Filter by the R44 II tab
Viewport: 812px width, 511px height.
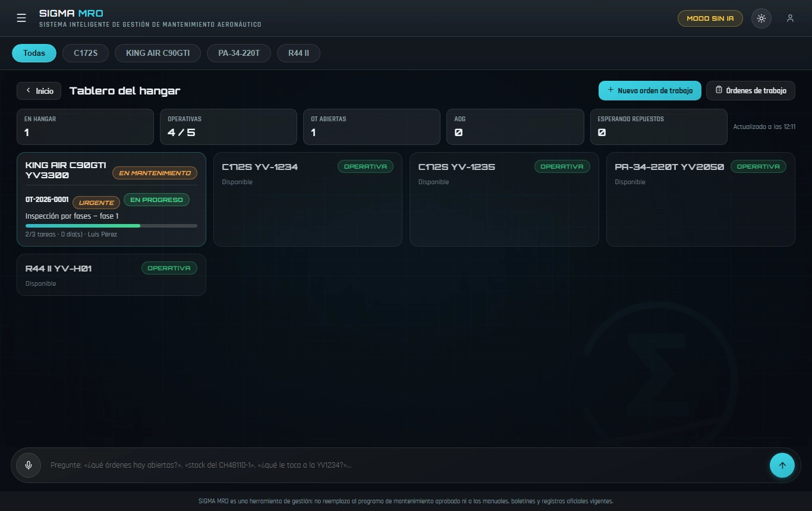298,53
